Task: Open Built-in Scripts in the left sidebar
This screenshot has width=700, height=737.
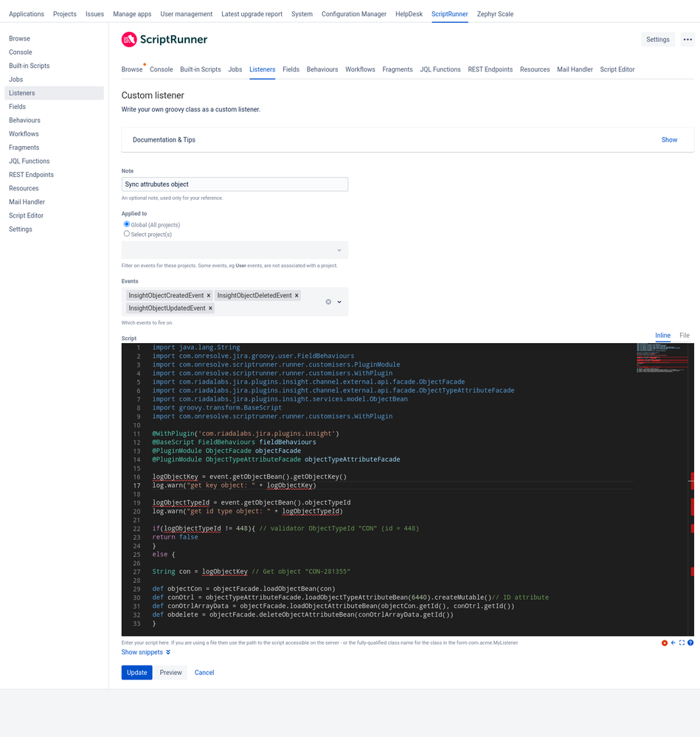Action: pyautogui.click(x=54, y=66)
